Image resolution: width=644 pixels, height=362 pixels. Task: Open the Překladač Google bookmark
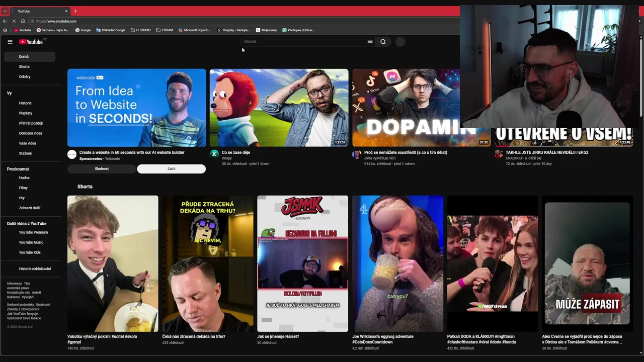[111, 30]
